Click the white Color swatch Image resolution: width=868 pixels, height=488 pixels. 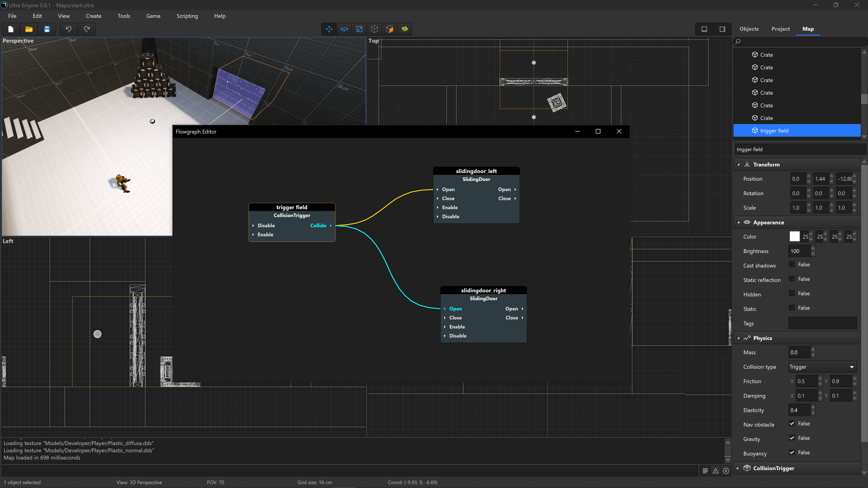[x=795, y=236]
